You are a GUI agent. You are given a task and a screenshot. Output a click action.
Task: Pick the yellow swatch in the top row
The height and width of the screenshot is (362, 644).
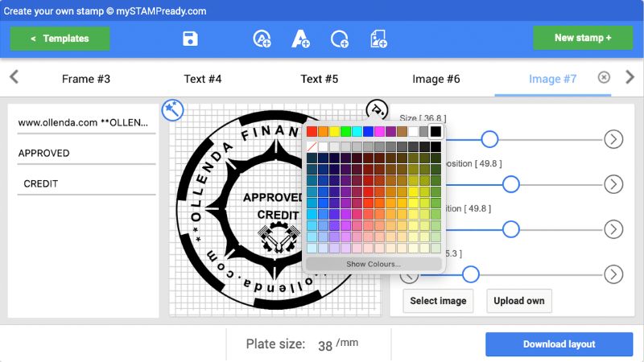[x=334, y=131]
